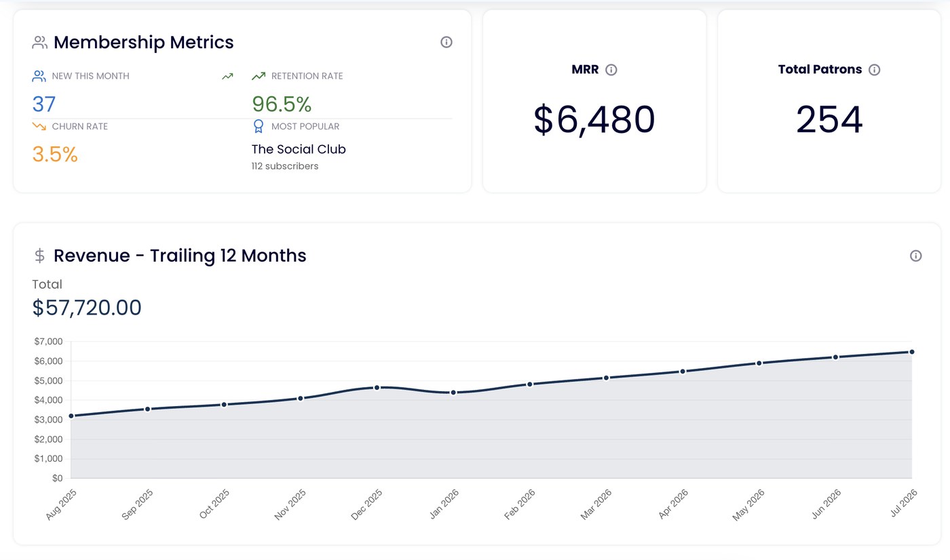
Task: Click the Apr 2026 data point on chart
Action: pyautogui.click(x=683, y=371)
